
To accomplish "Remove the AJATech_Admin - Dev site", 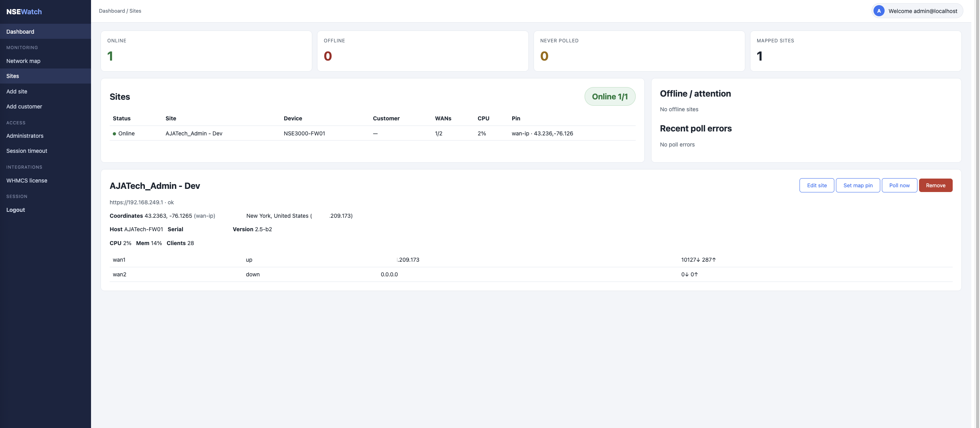I will point(935,185).
